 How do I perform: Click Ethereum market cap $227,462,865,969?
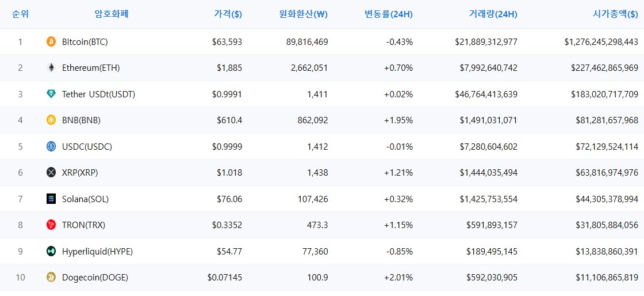604,68
